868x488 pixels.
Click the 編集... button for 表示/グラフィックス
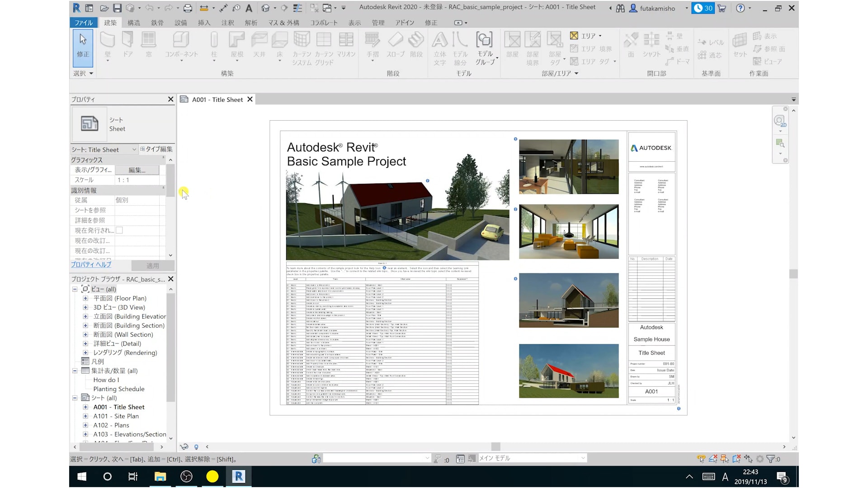[x=137, y=170]
